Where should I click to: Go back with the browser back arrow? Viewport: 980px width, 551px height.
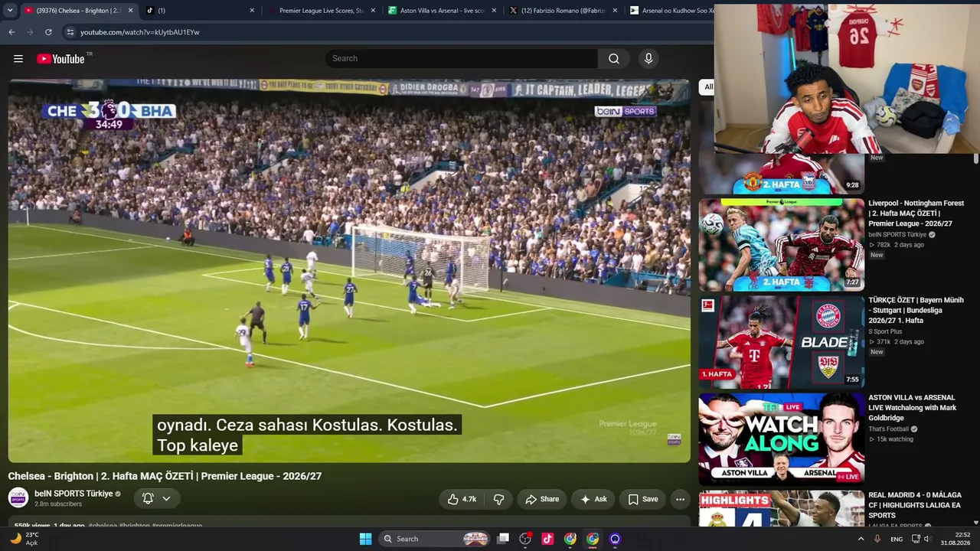11,32
